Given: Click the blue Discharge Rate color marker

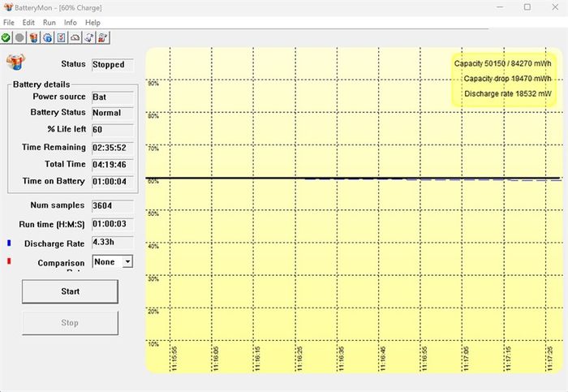Looking at the screenshot, I should click(x=9, y=243).
